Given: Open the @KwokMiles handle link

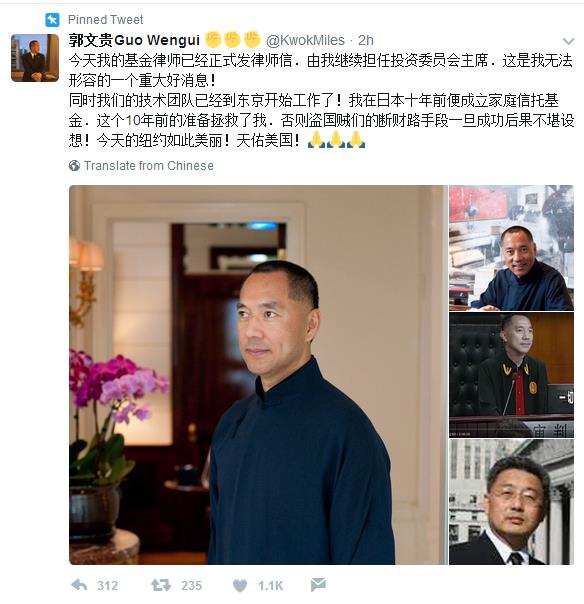Looking at the screenshot, I should pyautogui.click(x=305, y=40).
